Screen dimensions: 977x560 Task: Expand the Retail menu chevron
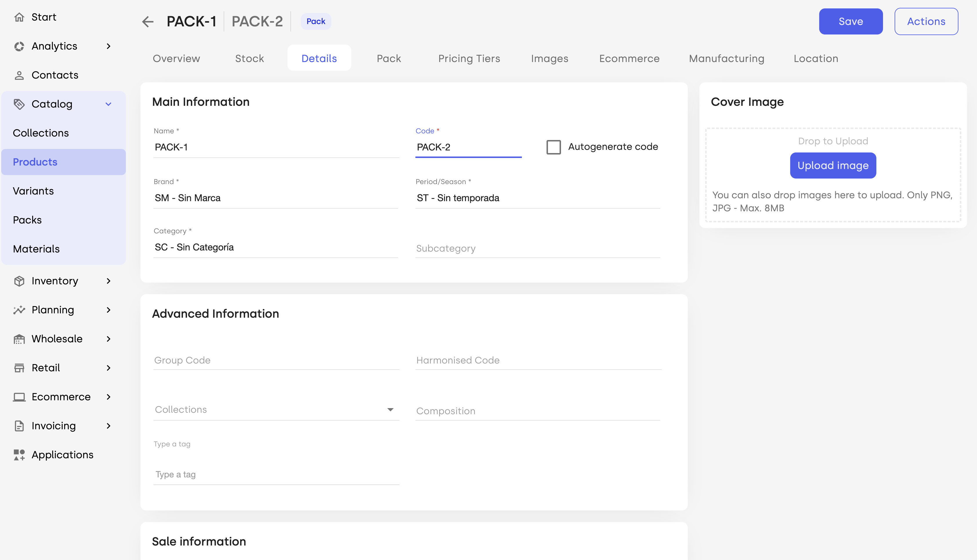108,368
